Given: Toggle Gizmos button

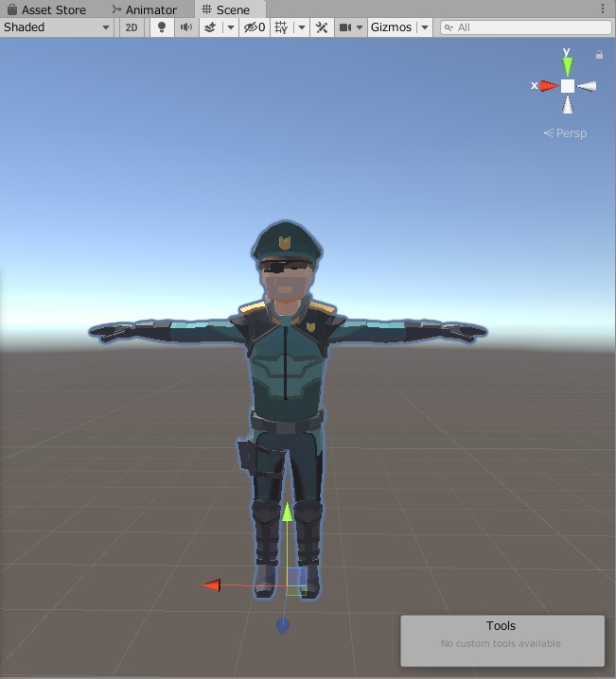Looking at the screenshot, I should [391, 27].
